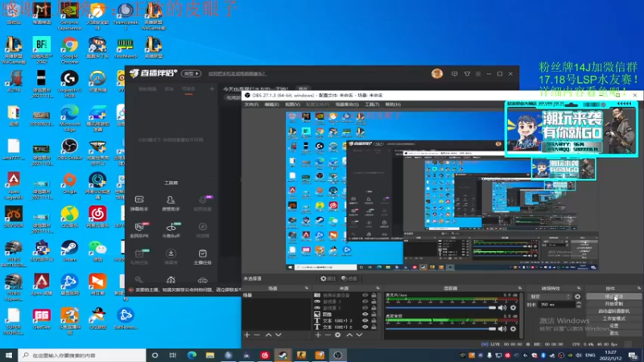Image resolution: width=644 pixels, height=362 pixels.
Task: Toggle visibility of 视频采集设备 source
Action: (365, 295)
